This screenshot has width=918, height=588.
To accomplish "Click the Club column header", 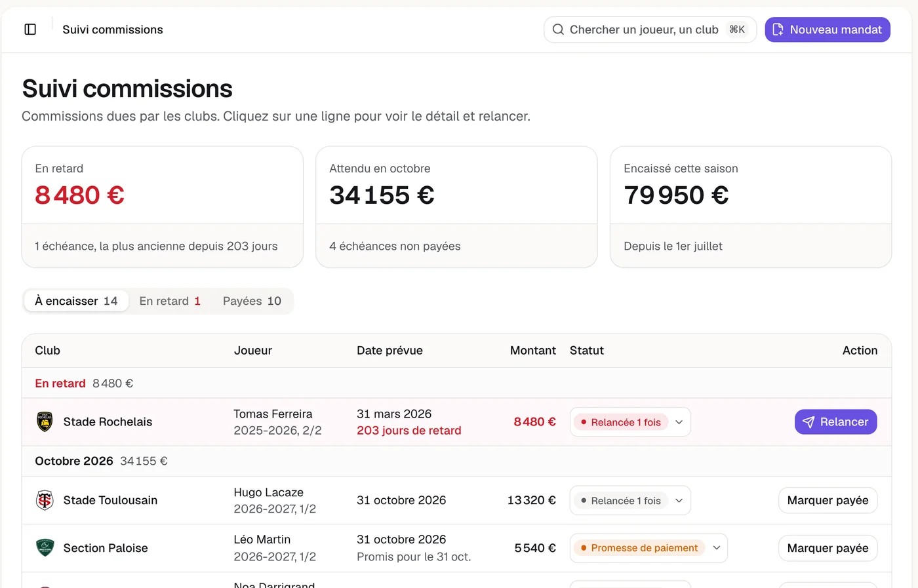I will (x=47, y=351).
